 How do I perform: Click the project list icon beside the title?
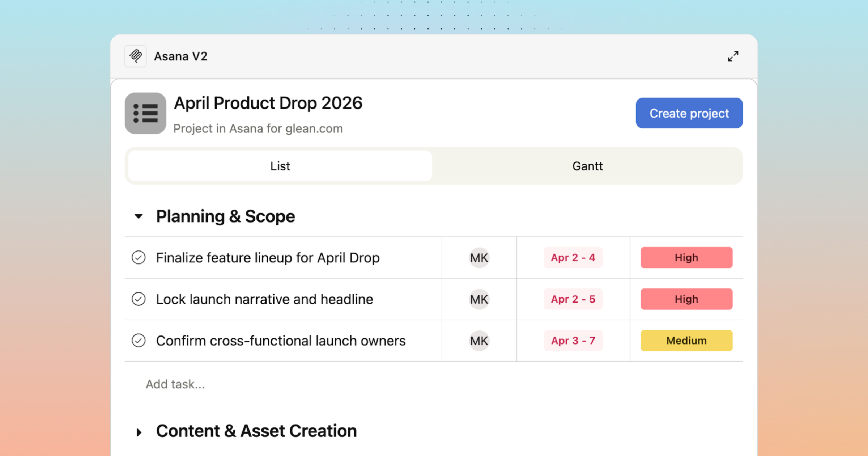pyautogui.click(x=145, y=113)
